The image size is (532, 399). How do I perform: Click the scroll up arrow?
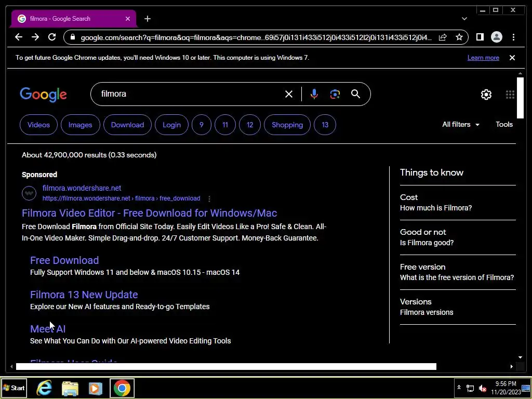tap(520, 73)
